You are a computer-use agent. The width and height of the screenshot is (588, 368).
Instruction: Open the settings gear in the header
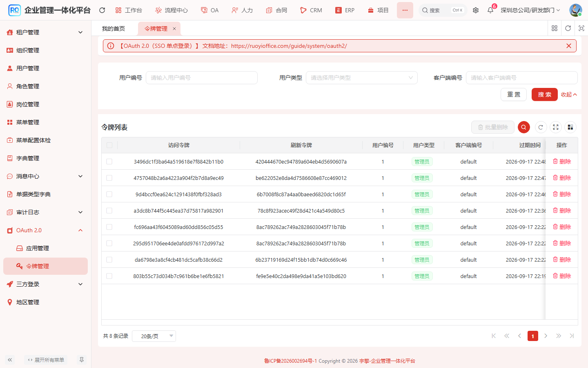pos(476,10)
